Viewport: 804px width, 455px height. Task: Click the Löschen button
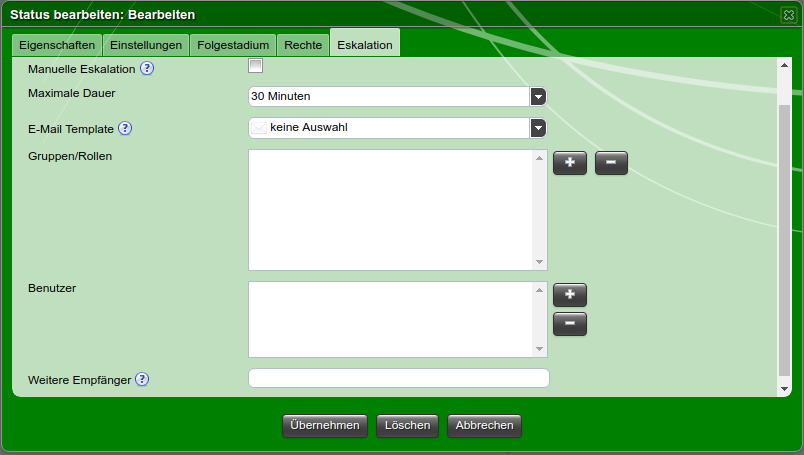click(x=408, y=426)
